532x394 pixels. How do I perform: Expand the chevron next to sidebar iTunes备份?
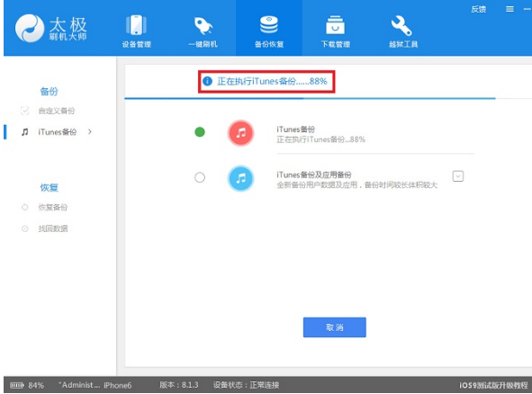click(x=90, y=131)
